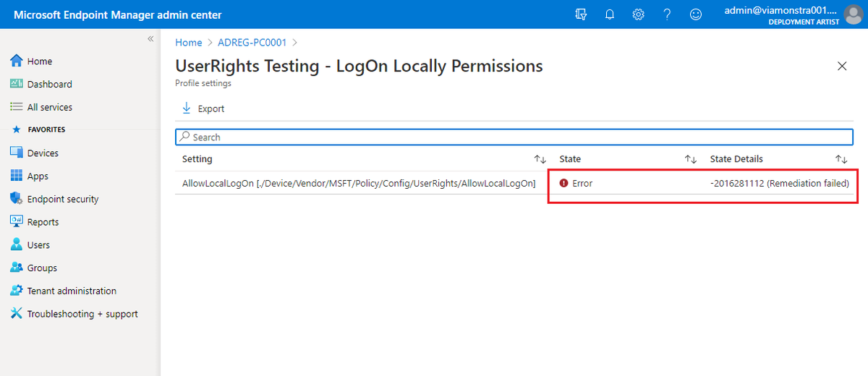Select the AllowLocalLogOn setting row
The width and height of the screenshot is (868, 376).
pos(514,184)
